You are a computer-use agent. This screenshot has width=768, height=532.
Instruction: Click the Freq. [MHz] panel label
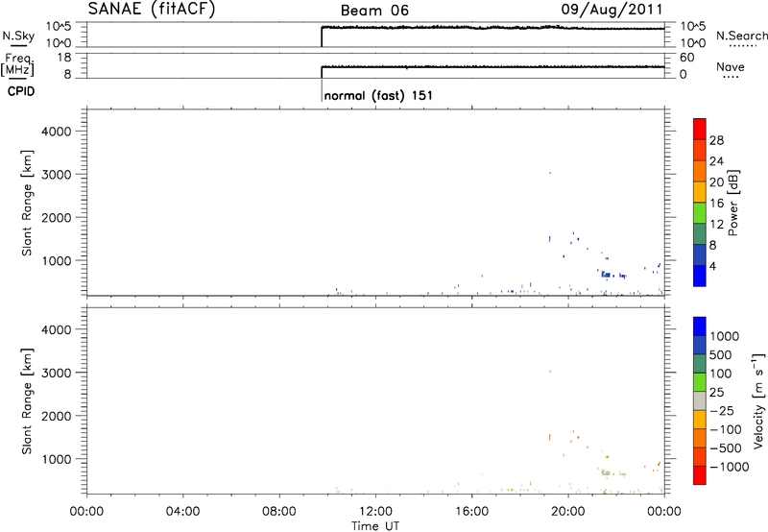(x=13, y=65)
